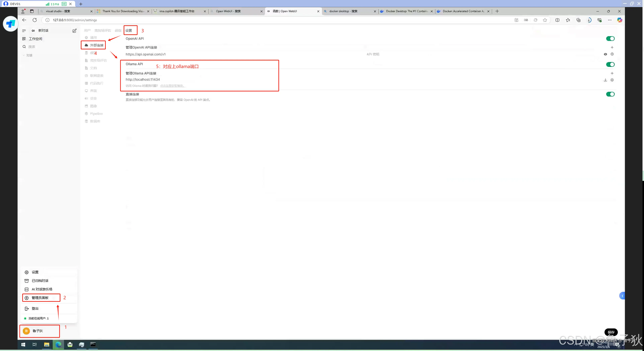This screenshot has width=644, height=351.
Task: Expand the blue side panel arrow
Action: tap(622, 296)
